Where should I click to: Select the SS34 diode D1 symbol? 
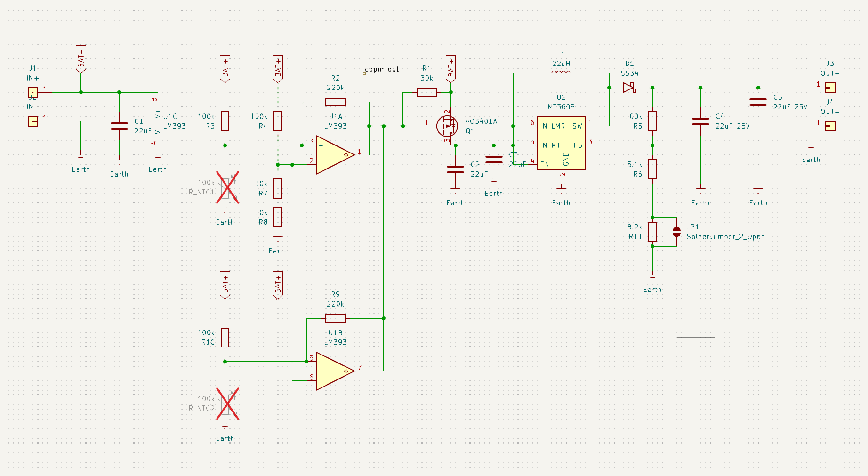[629, 88]
